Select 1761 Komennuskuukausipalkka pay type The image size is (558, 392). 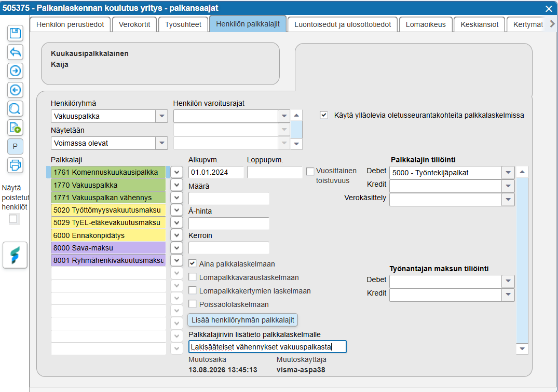pos(108,172)
